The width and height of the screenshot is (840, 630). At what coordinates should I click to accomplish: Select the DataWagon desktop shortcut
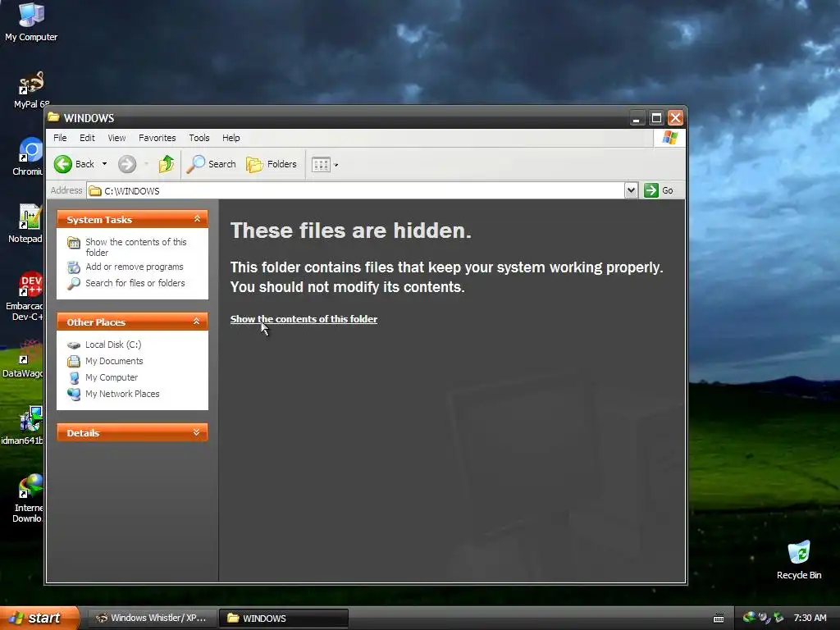click(x=23, y=358)
